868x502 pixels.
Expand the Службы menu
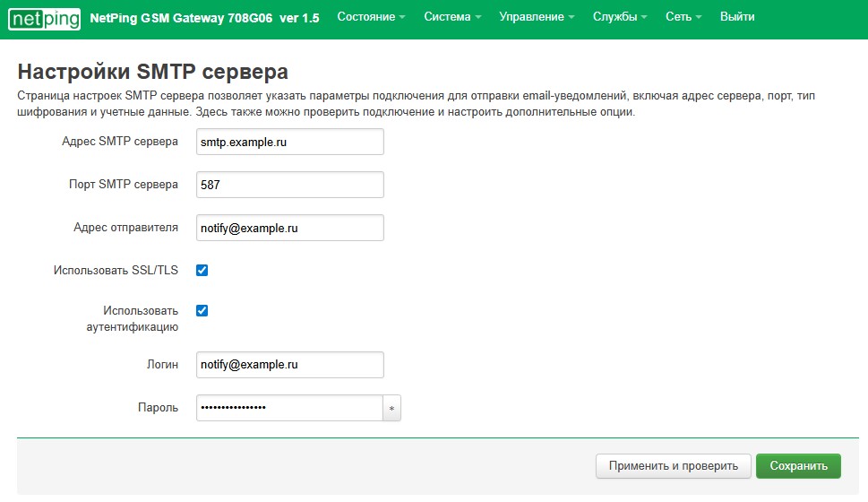[620, 17]
